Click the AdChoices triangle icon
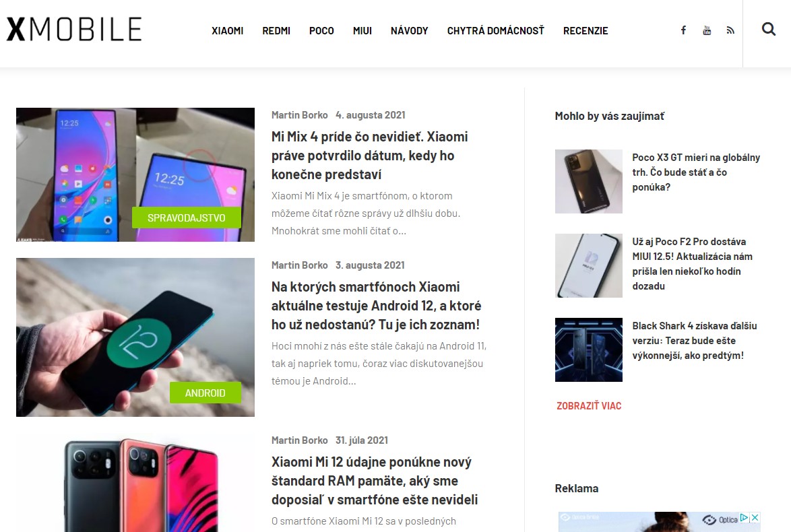This screenshot has height=532, width=791. coord(744,518)
